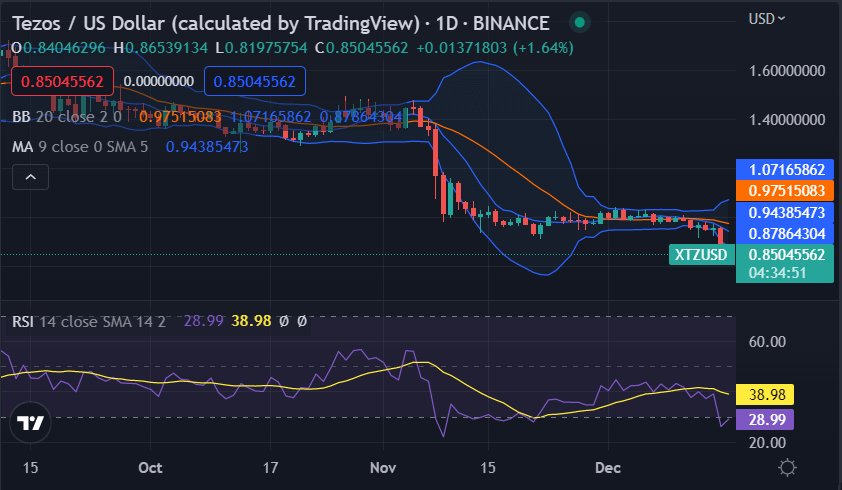This screenshot has width=842, height=490.
Task: Click the +0.01371803 (+1.64%) change value
Action: click(x=495, y=48)
